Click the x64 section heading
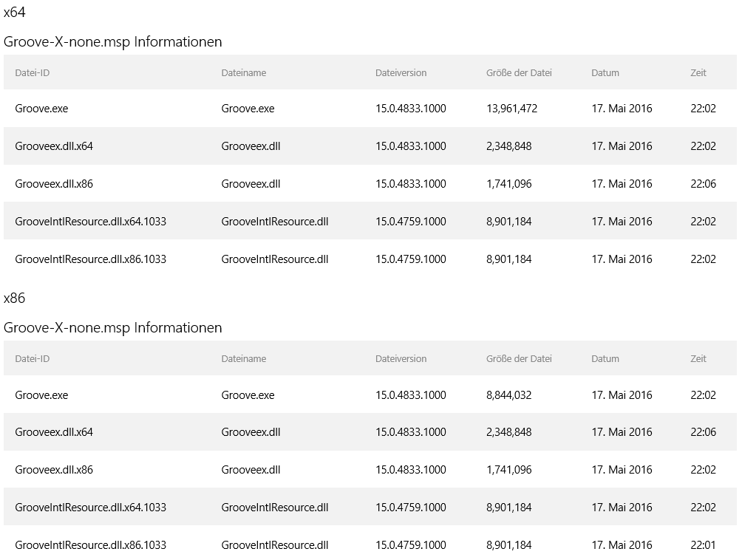The width and height of the screenshot is (742, 560). [15, 13]
